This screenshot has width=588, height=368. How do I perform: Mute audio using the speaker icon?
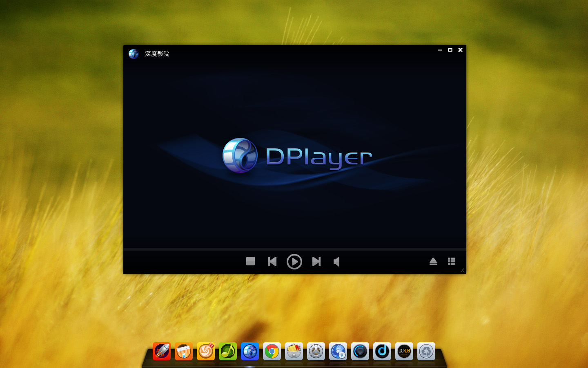tap(336, 262)
